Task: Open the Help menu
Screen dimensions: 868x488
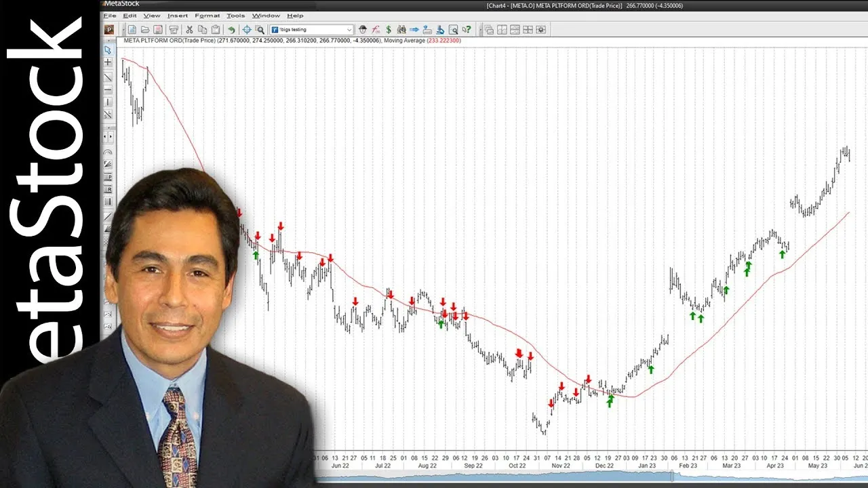Action: (295, 16)
